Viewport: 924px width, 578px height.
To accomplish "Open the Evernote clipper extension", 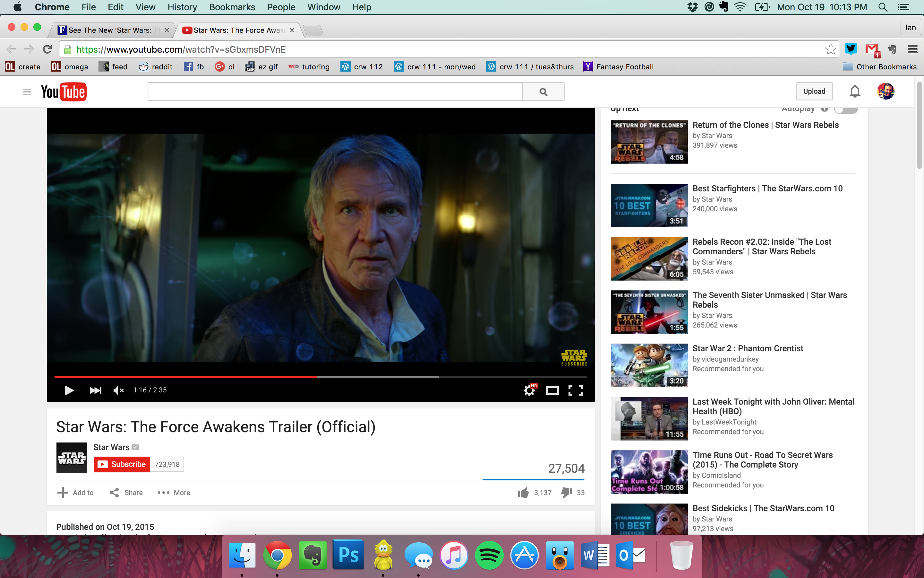I will pyautogui.click(x=893, y=49).
